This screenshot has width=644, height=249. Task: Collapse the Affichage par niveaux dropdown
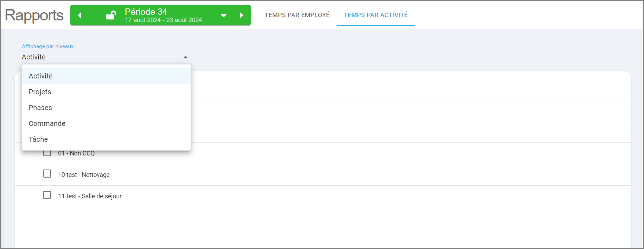tap(185, 57)
